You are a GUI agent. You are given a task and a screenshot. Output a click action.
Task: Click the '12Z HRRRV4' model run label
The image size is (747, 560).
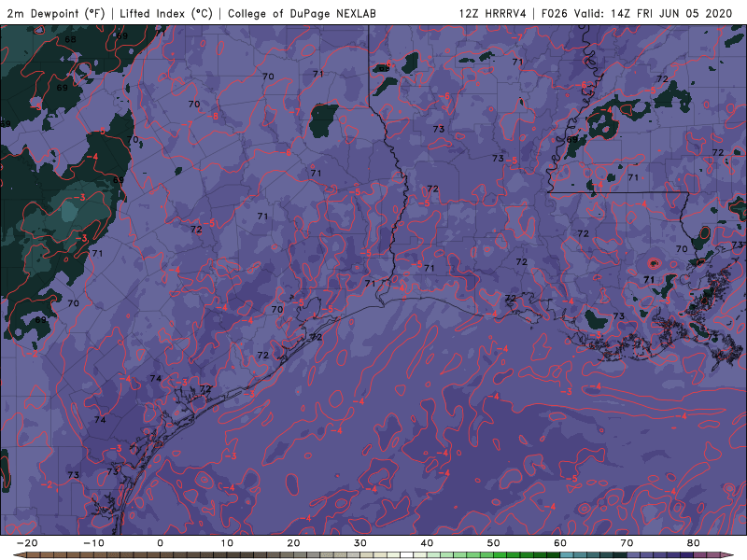click(x=492, y=13)
